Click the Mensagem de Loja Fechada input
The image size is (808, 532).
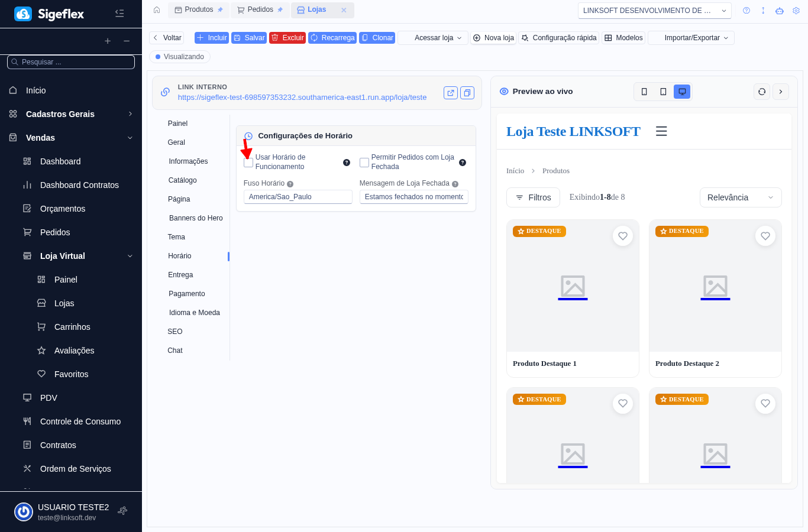click(x=414, y=197)
